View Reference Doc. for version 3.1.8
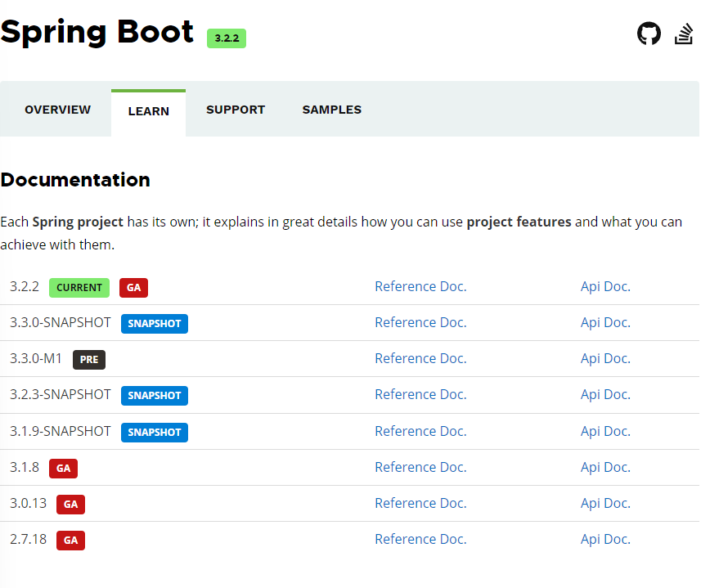Viewport: 710px width, 588px height. [x=420, y=467]
